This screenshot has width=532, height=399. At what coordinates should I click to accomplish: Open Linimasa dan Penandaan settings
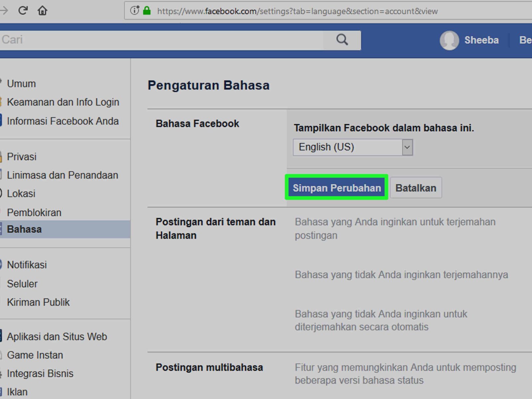click(63, 175)
